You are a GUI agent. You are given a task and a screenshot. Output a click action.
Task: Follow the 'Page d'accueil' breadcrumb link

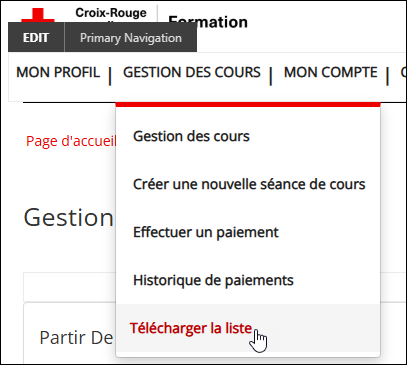point(71,141)
